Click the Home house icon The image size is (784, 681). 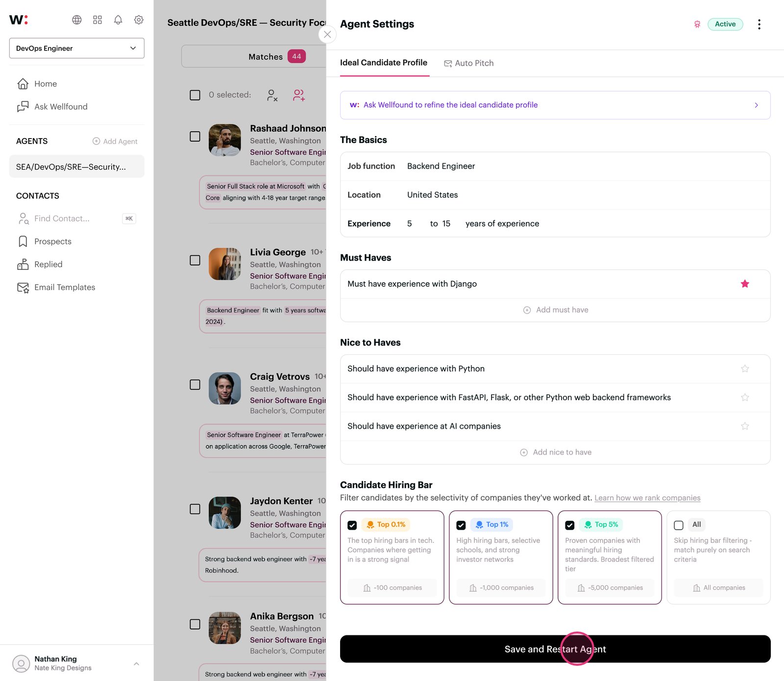[23, 84]
